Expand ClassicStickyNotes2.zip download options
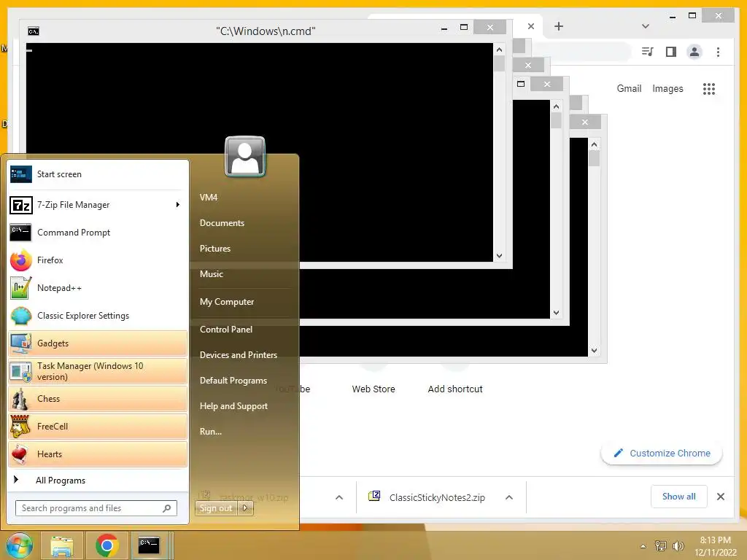This screenshot has width=747, height=560. point(508,497)
